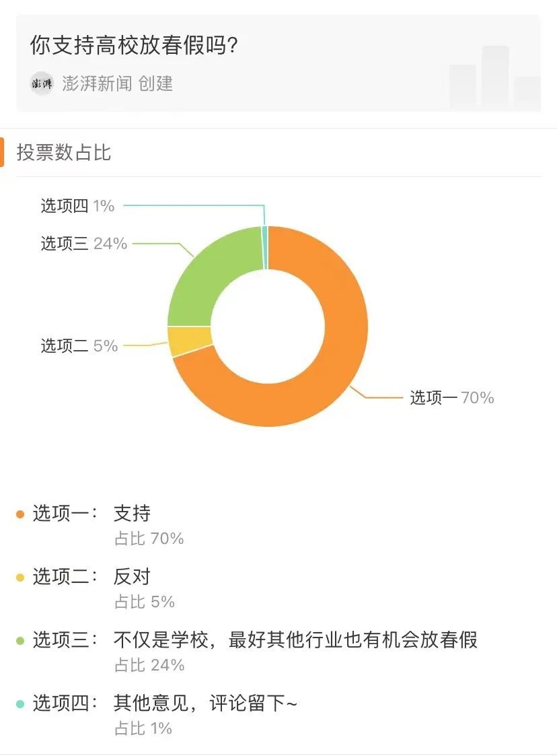Screen dimensions: 557x756
Task: Click the 澎湃新闻 avatar icon
Action: click(42, 83)
